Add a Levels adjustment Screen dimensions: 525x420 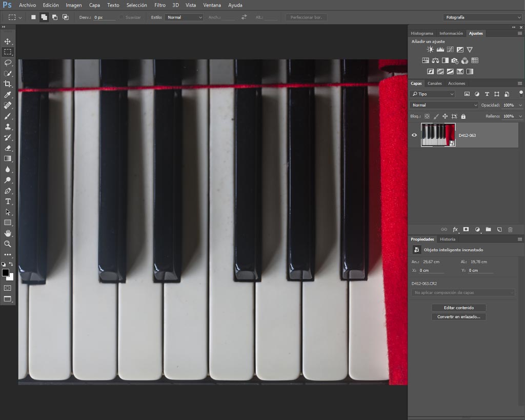click(x=440, y=50)
